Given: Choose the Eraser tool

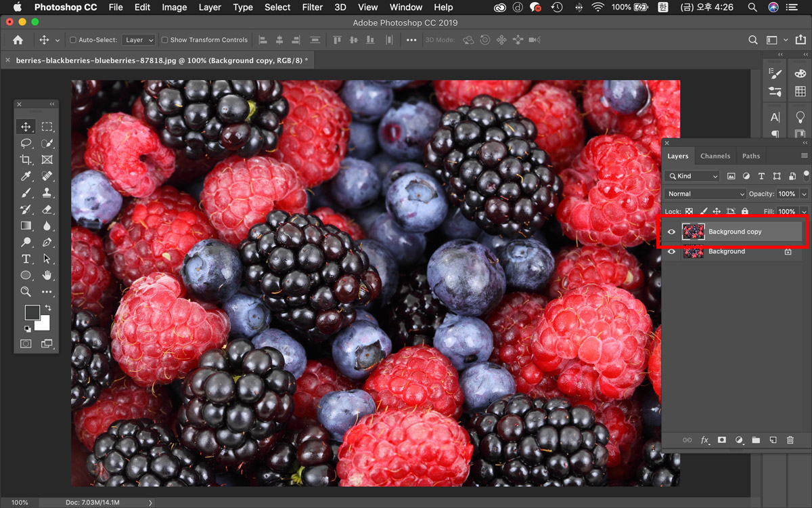Looking at the screenshot, I should coord(47,209).
